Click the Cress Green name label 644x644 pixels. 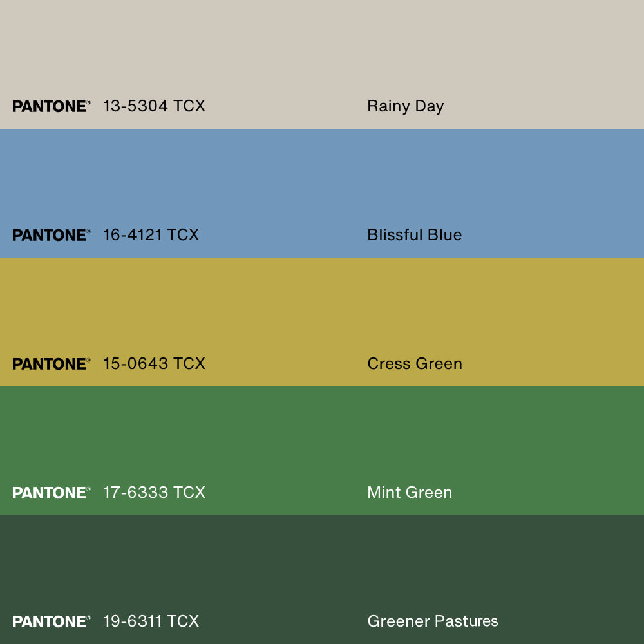click(415, 364)
